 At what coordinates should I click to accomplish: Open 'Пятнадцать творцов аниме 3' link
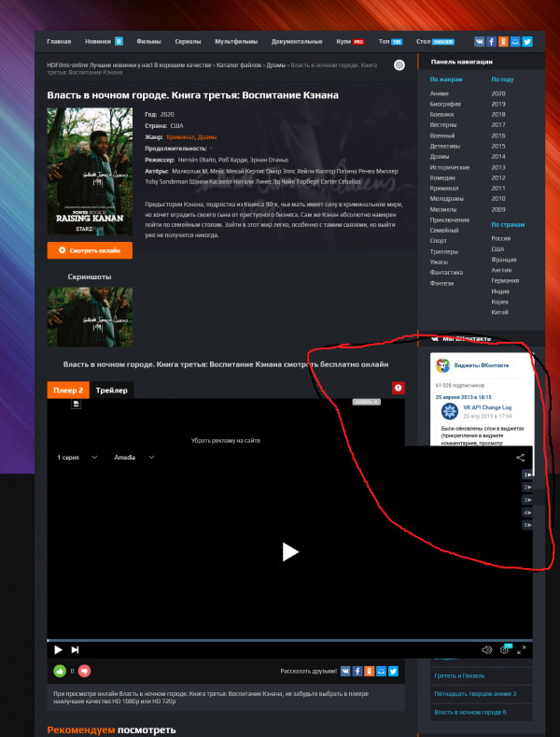(x=475, y=694)
